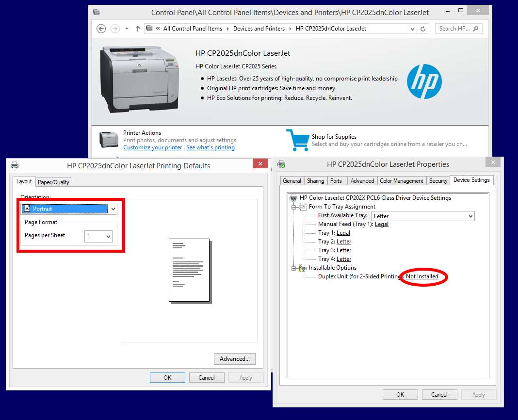Viewport: 518px width, 420px height.
Task: Refresh the Control Panel address bar
Action: point(423,29)
